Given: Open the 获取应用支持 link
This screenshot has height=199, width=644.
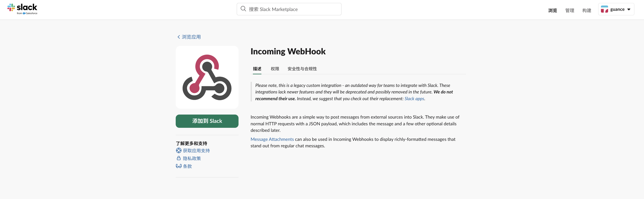Looking at the screenshot, I should [196, 150].
